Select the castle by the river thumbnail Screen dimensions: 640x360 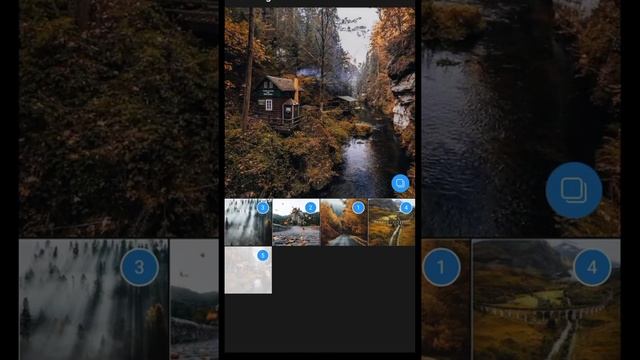point(296,222)
